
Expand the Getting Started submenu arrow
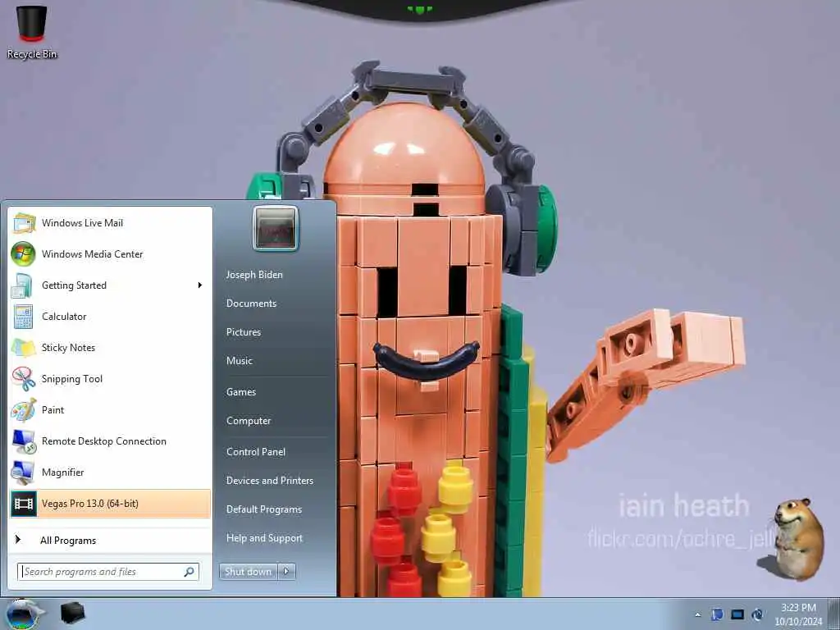[200, 285]
